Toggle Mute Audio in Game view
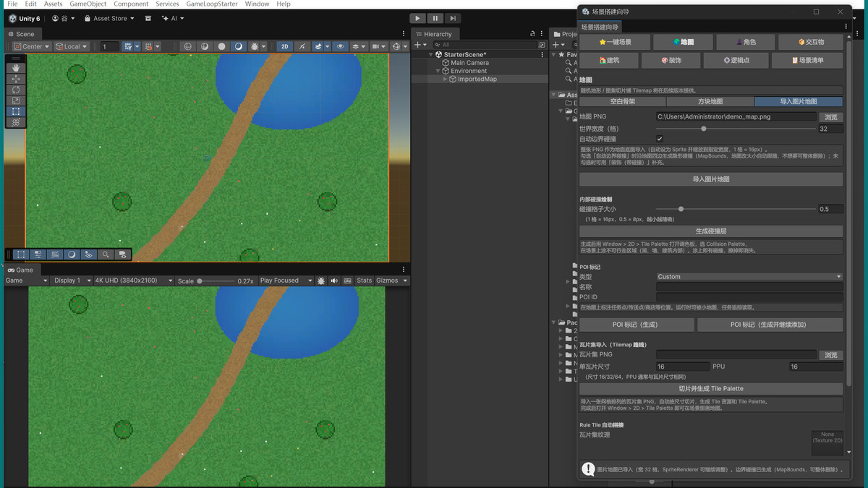Screen dimensions: 868x488 (334, 281)
